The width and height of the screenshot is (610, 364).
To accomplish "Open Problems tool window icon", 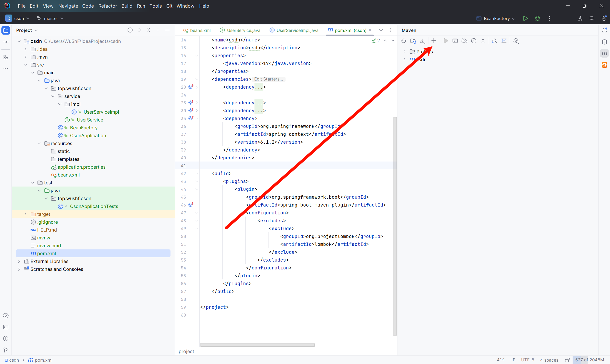I will pos(6,339).
